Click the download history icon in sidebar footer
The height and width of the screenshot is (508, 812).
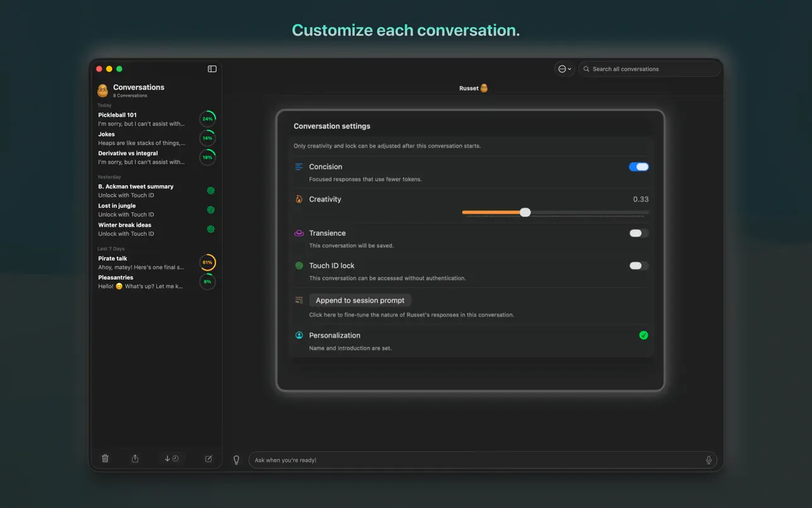pos(172,459)
